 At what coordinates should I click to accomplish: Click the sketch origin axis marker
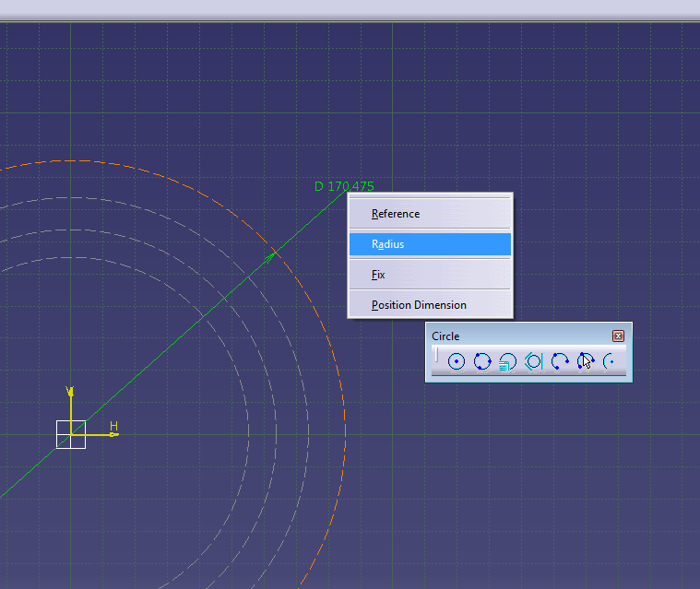tap(71, 434)
